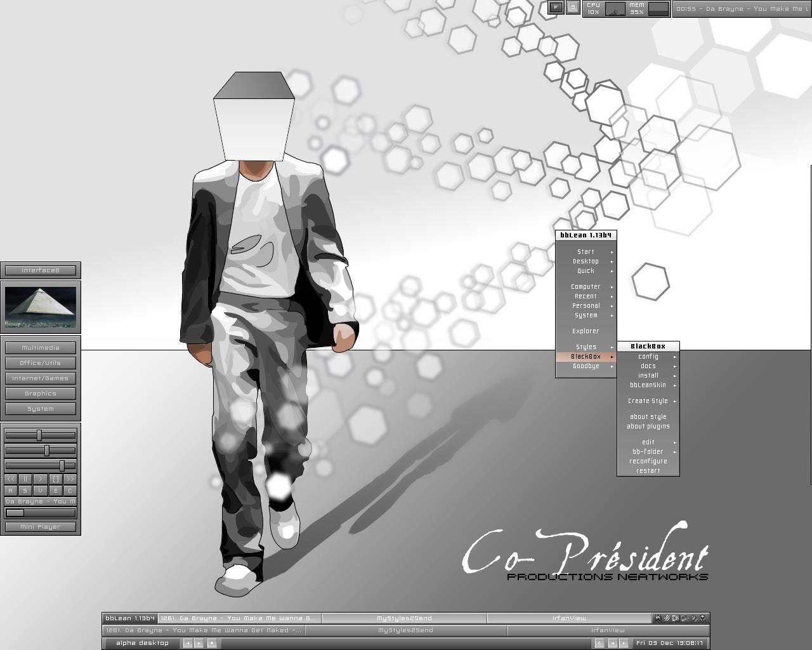
Task: Click the pyramid thumbnail in side panel
Action: [41, 307]
